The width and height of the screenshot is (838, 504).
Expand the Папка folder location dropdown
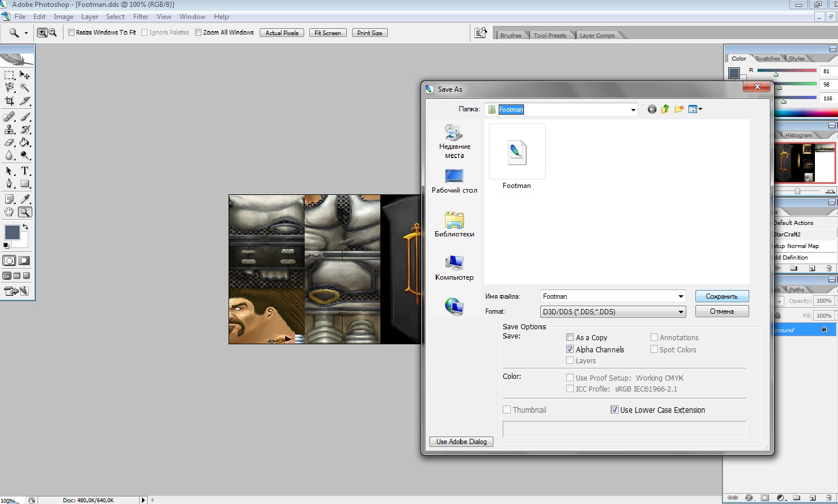(x=633, y=110)
